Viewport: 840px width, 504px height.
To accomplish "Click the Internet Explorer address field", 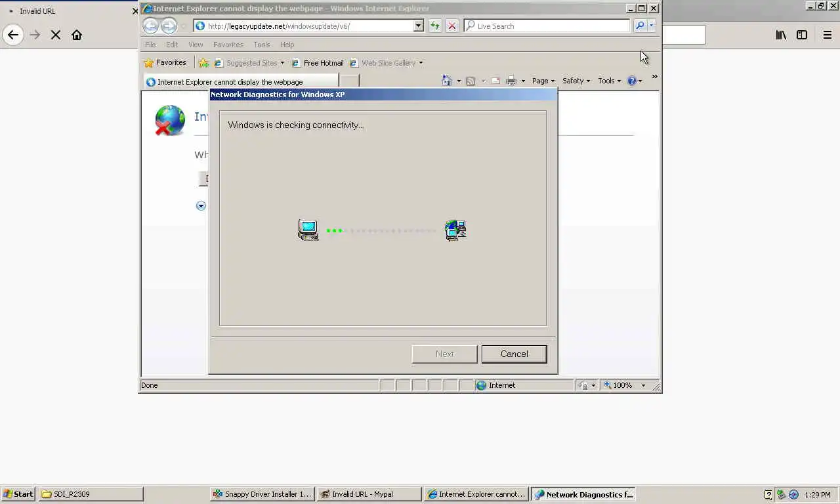I will tap(310, 26).
